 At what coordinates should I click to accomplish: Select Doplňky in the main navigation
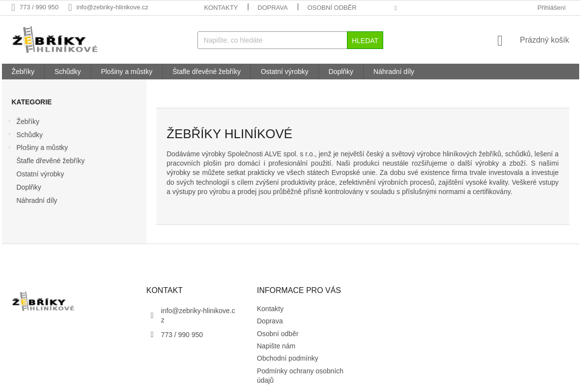click(x=341, y=72)
